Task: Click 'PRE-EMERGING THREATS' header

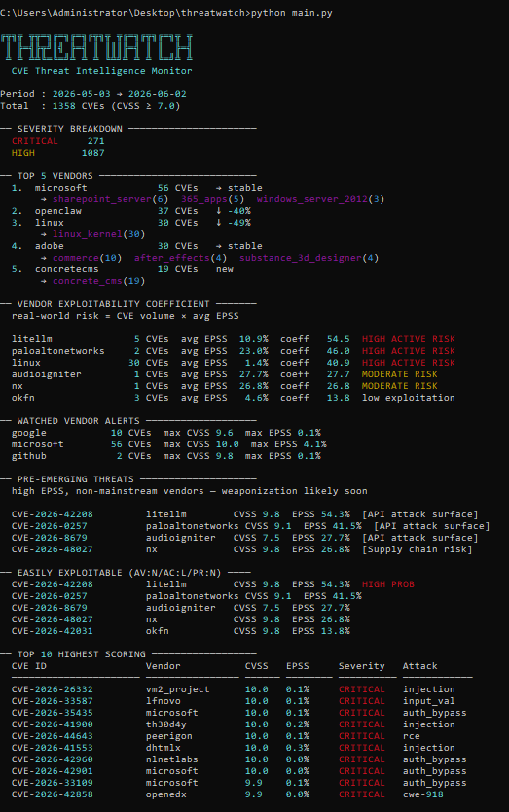Action: pyautogui.click(x=76, y=479)
